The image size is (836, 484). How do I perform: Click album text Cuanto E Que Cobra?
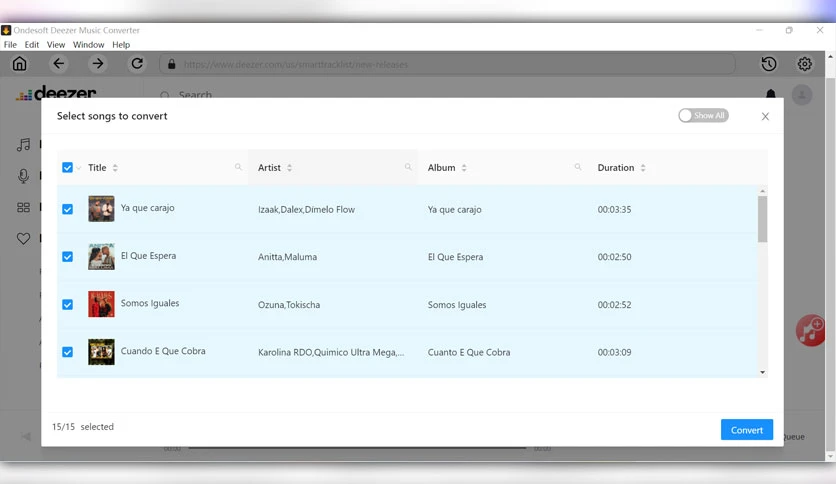(469, 352)
